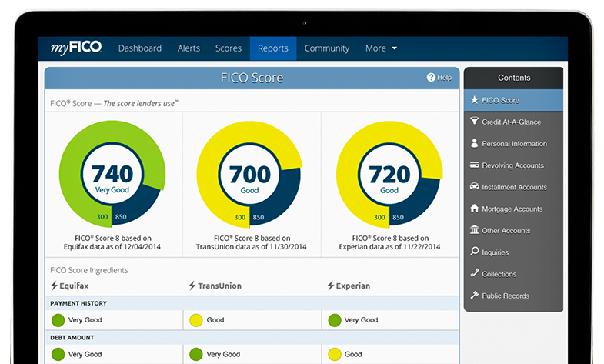The height and width of the screenshot is (364, 604).
Task: Jump to Personal Information section
Action: [513, 144]
